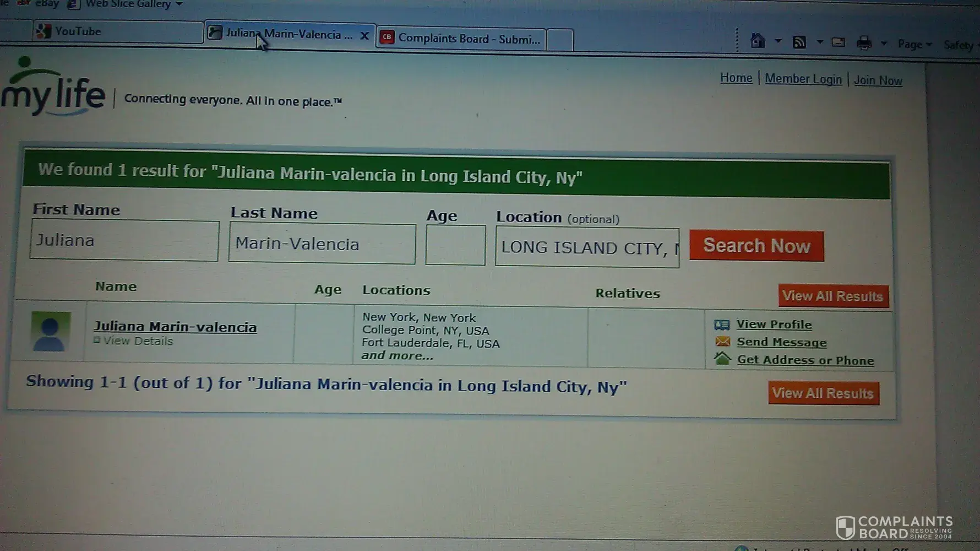Viewport: 980px width, 551px height.
Task: Click the View Profile card icon
Action: pos(722,325)
